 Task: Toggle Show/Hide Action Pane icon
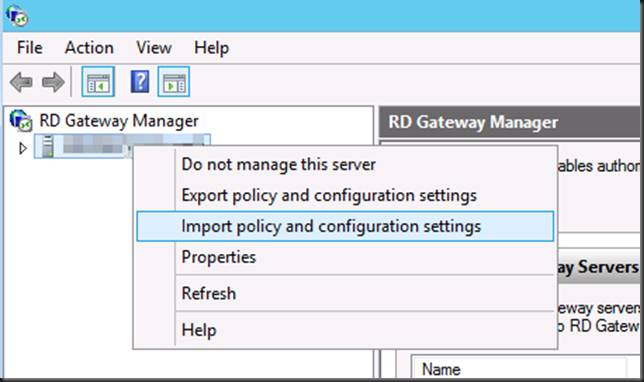[174, 82]
